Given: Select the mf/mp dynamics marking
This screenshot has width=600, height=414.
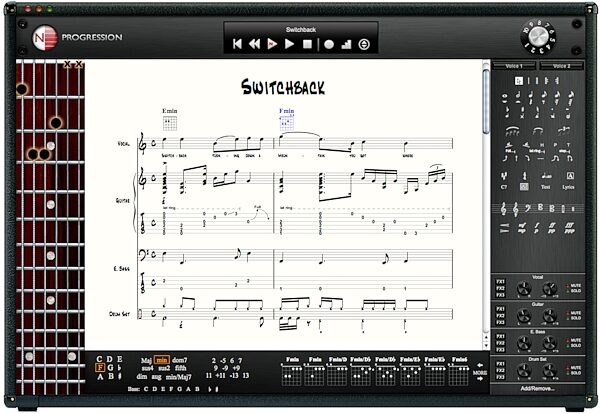Looking at the screenshot, I should coord(522,228).
